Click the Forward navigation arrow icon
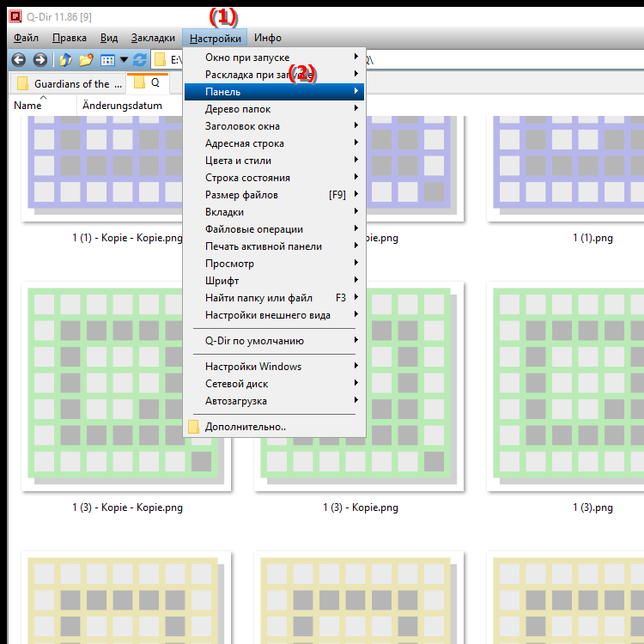This screenshot has height=644, width=644. [39, 60]
